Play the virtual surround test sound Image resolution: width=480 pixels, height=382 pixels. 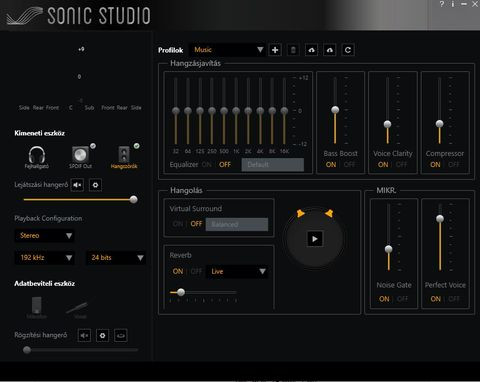click(x=315, y=239)
